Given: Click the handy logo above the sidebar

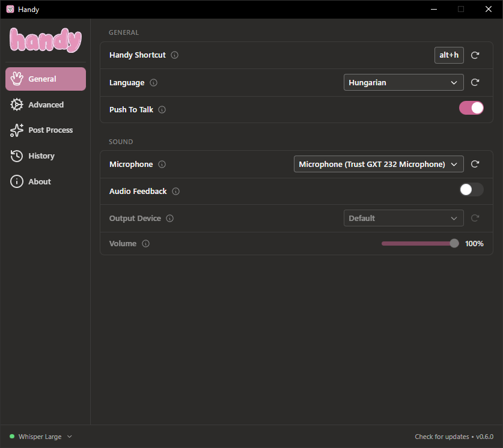Looking at the screenshot, I should pos(45,40).
